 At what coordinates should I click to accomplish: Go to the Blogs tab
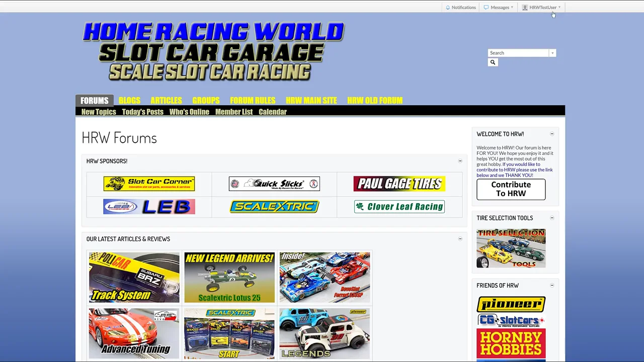click(129, 101)
